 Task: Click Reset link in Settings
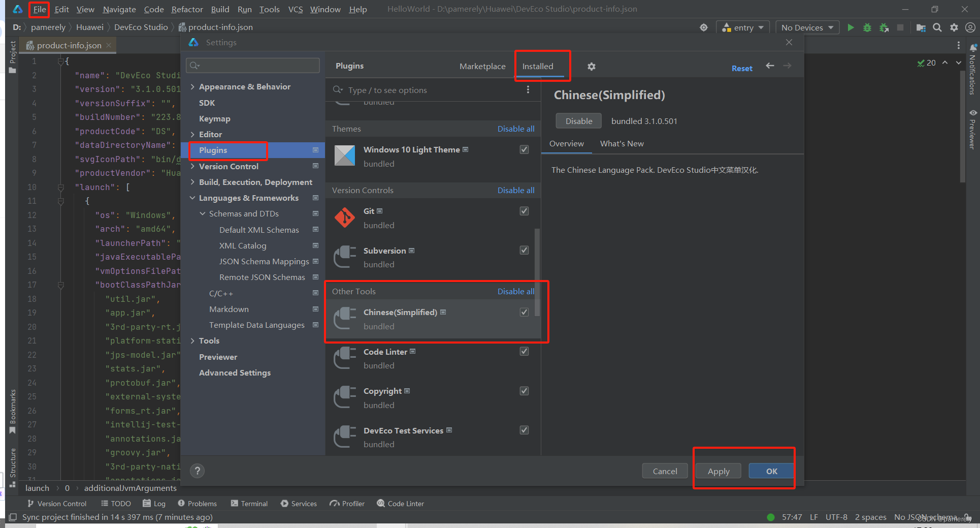[x=742, y=68]
